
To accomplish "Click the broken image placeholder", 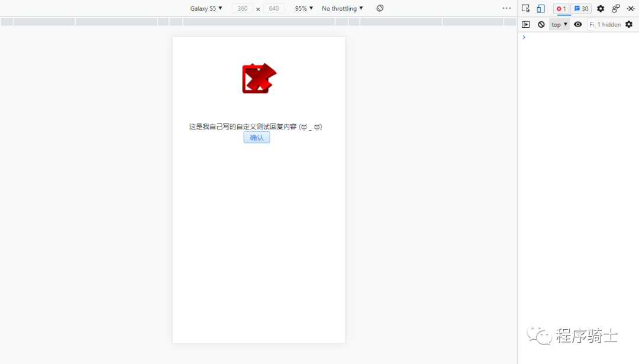I will (x=259, y=77).
